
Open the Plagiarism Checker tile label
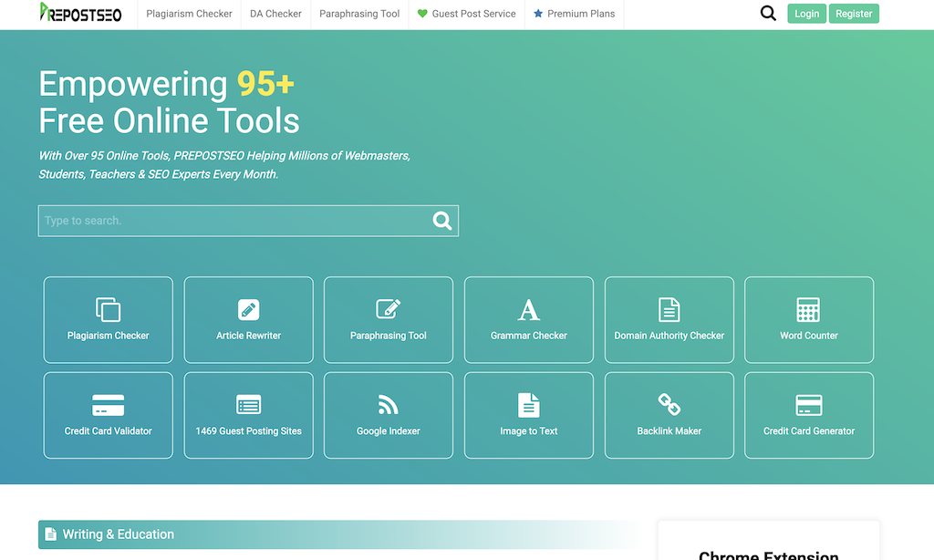click(108, 336)
